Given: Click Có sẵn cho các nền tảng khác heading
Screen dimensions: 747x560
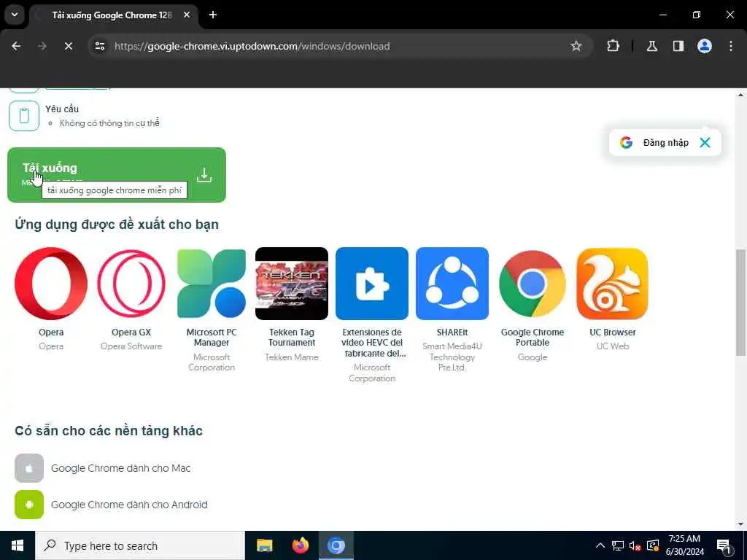Looking at the screenshot, I should (x=109, y=430).
